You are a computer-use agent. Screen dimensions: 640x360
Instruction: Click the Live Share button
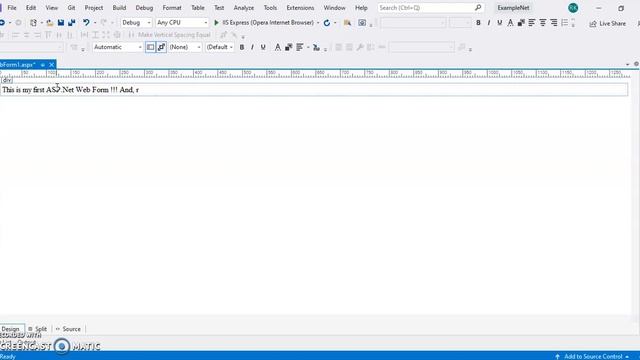pyautogui.click(x=608, y=24)
